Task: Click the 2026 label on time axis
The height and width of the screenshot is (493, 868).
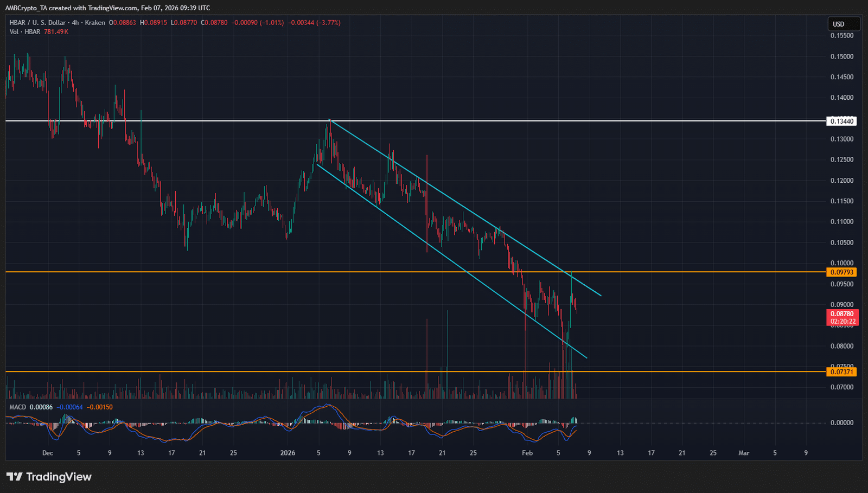Action: click(288, 453)
